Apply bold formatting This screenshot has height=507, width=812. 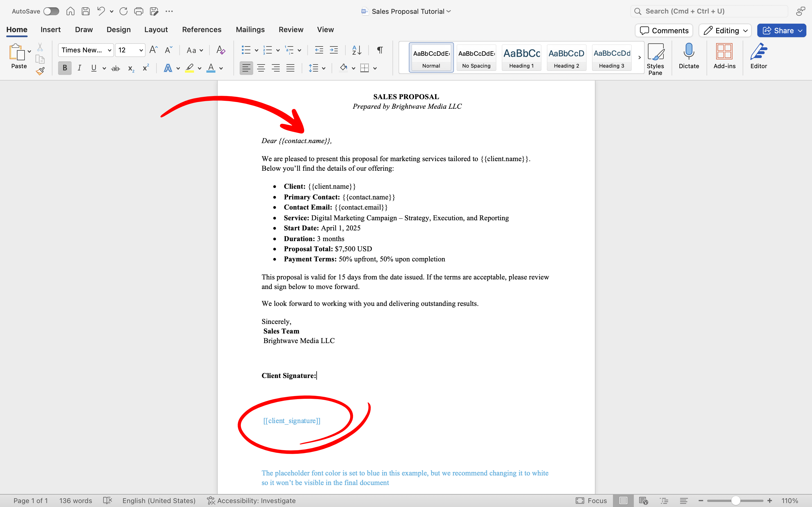pos(65,68)
